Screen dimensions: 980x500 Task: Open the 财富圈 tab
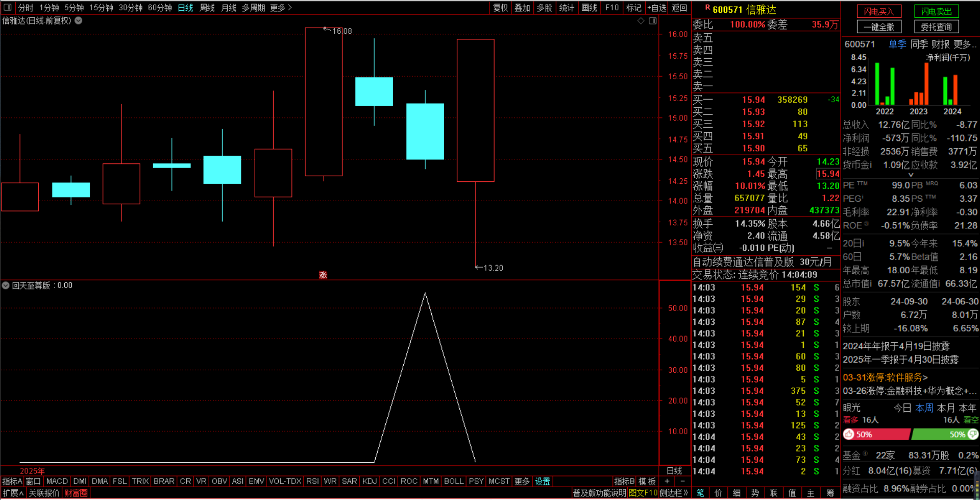point(76,493)
